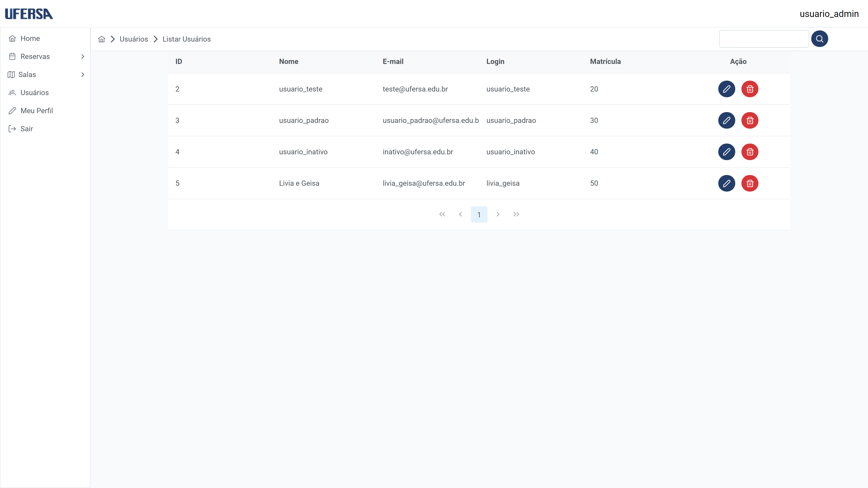Jump to the last page of results
Viewport: 868px width, 488px height.
[516, 214]
